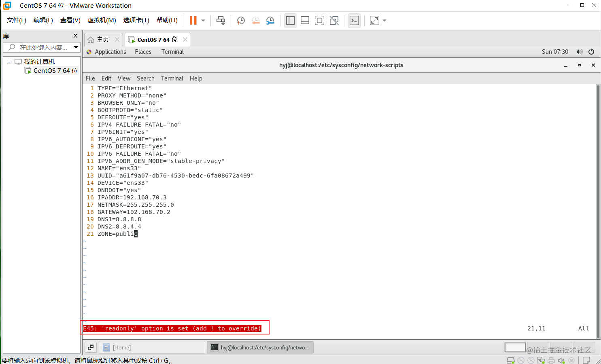Click the message log note icon
Viewport: 601px width, 364px height.
(586, 360)
